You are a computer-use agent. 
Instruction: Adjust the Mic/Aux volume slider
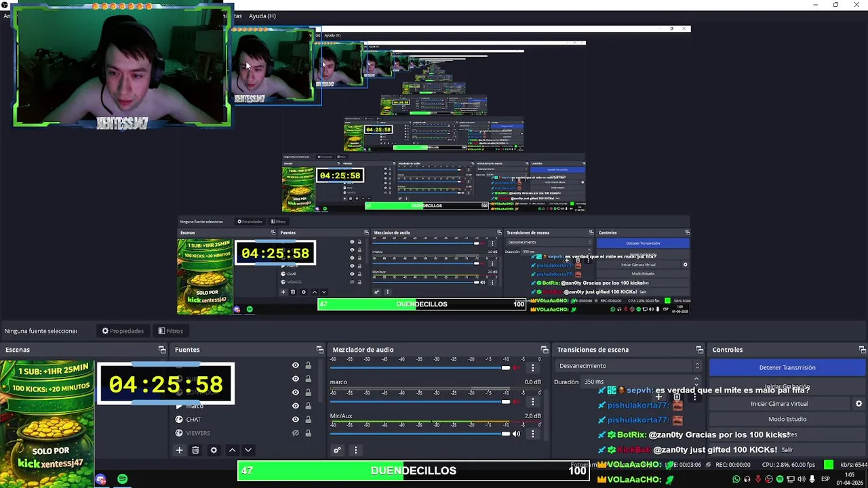pos(420,434)
